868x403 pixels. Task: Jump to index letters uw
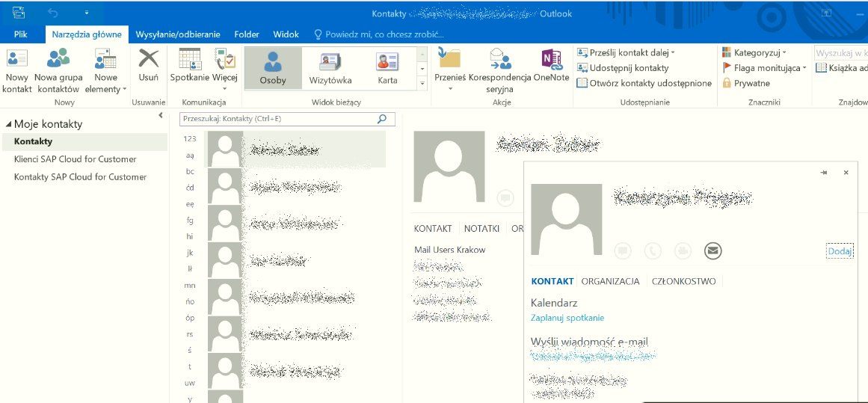coord(190,383)
